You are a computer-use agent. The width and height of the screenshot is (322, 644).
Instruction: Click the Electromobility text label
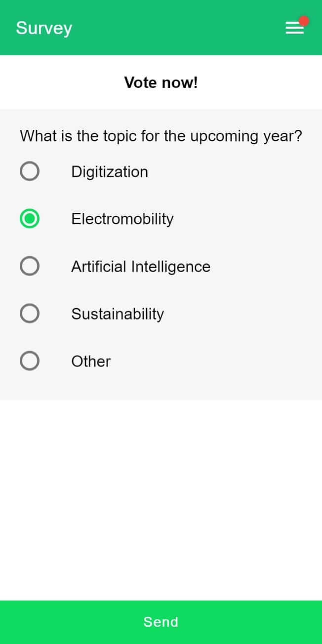click(x=122, y=218)
